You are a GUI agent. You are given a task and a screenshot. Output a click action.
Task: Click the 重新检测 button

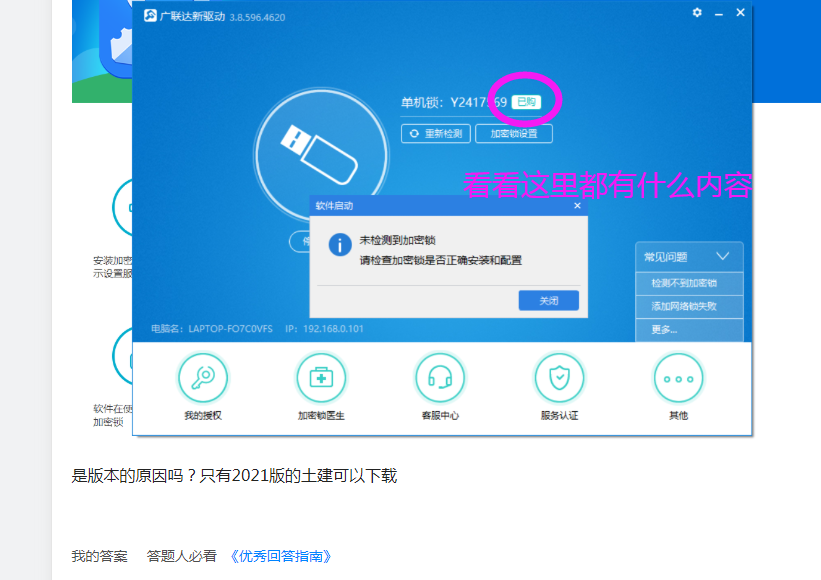(x=436, y=133)
